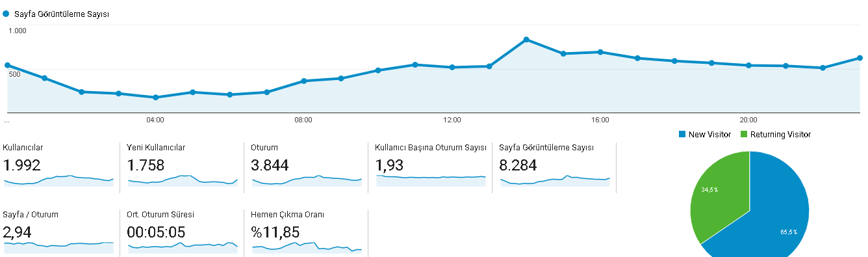Screen dimensions: 868x257
Task: Click the Kullanıcılar sparkline chart
Action: point(58,180)
